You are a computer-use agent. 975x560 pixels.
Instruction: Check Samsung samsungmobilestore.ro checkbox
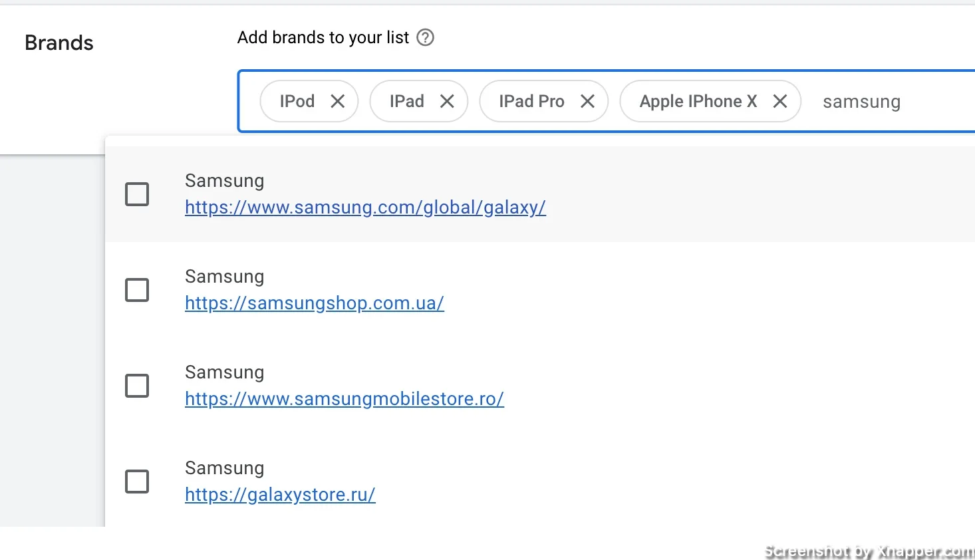click(x=137, y=386)
